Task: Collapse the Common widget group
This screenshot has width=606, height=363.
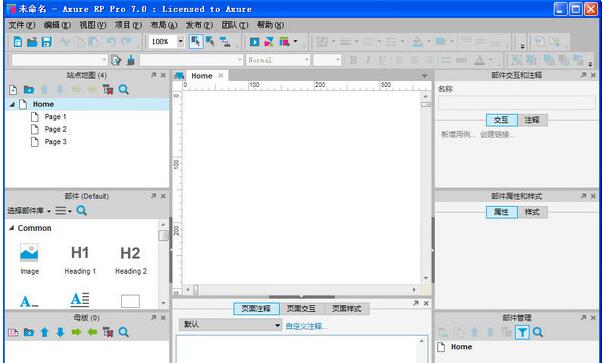Action: click(12, 228)
